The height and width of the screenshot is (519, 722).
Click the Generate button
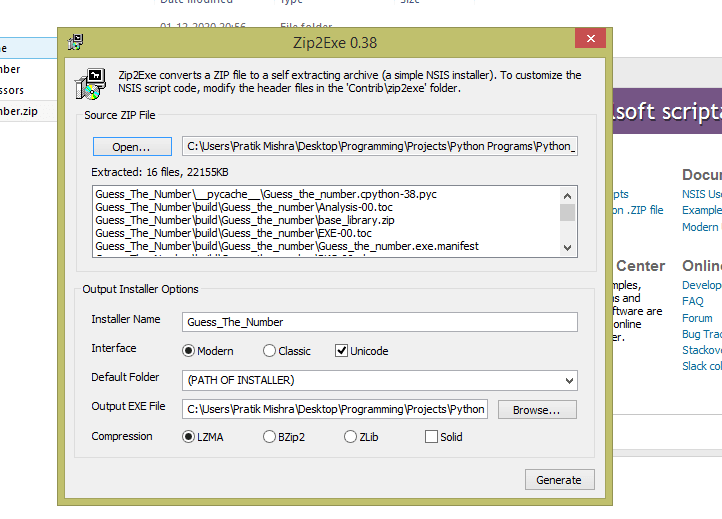point(559,480)
